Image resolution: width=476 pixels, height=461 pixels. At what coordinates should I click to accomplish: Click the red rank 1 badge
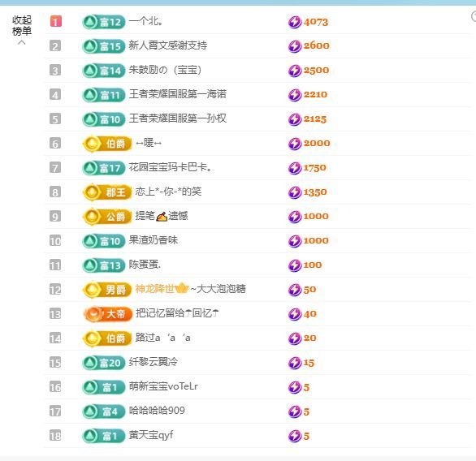[55, 22]
